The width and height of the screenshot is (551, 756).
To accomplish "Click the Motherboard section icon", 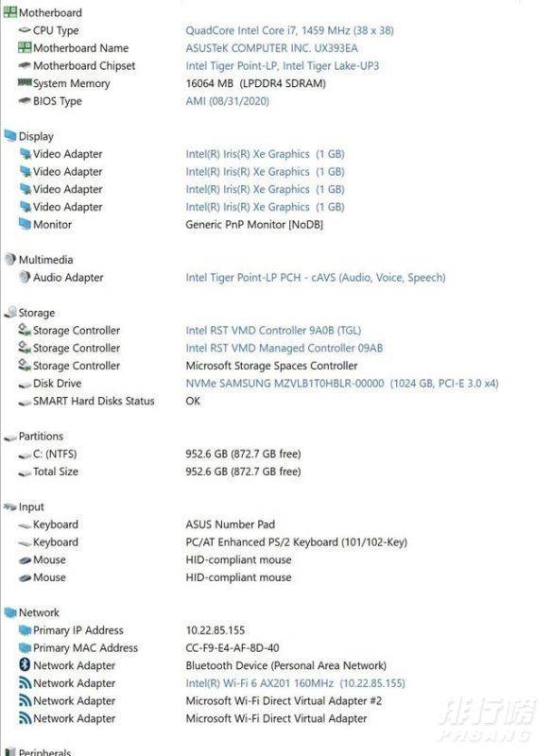I will 10,12.
